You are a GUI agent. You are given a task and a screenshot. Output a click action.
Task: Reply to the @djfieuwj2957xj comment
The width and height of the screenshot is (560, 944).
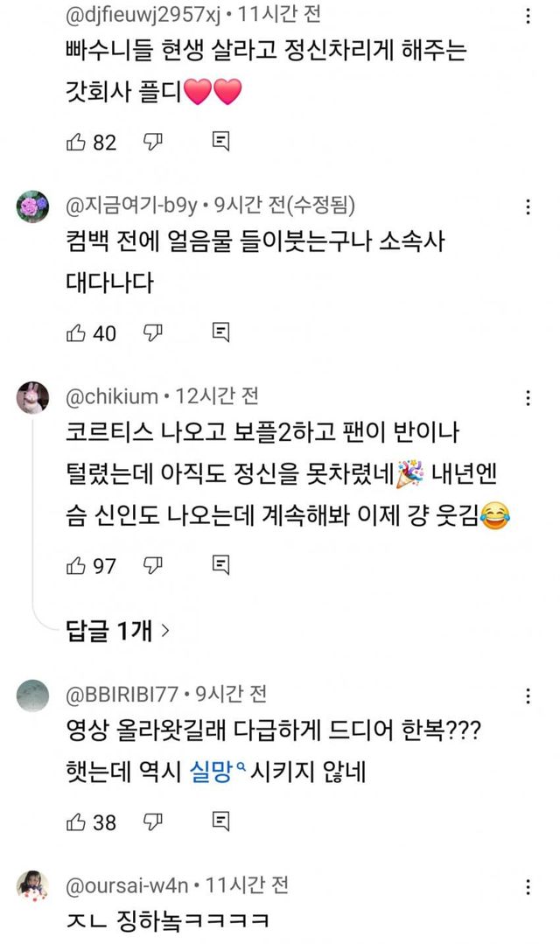coord(221,142)
